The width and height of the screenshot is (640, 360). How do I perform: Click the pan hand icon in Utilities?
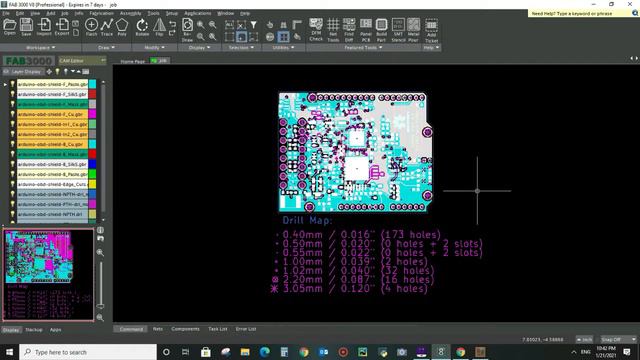[270, 25]
